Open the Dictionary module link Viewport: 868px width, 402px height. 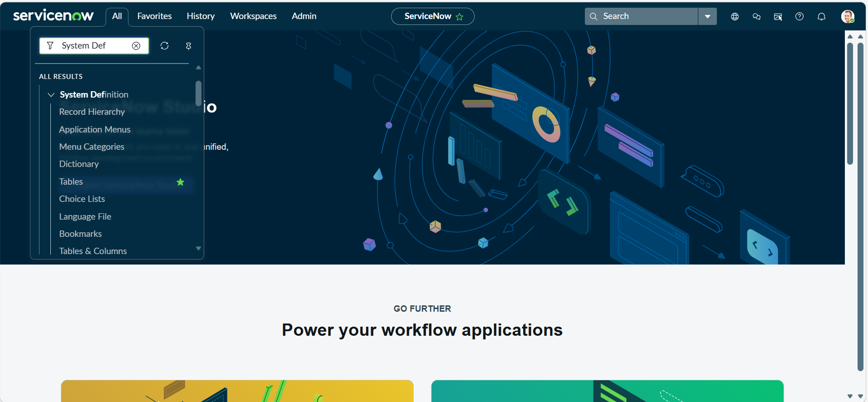79,164
